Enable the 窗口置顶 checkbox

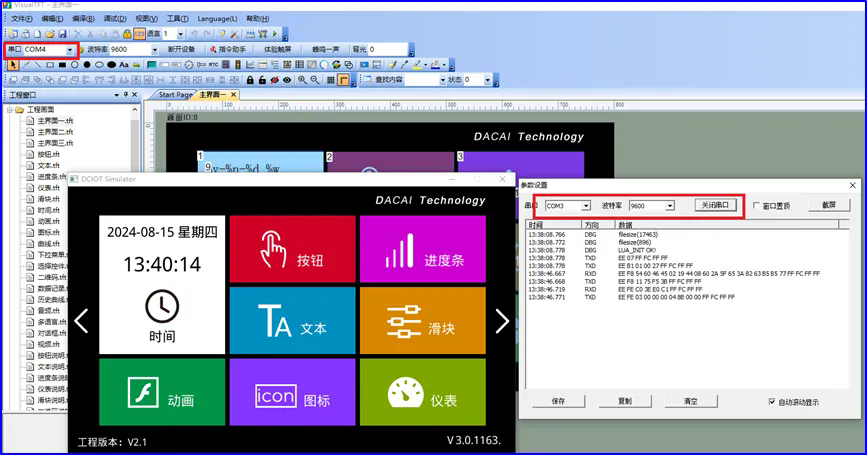(756, 206)
